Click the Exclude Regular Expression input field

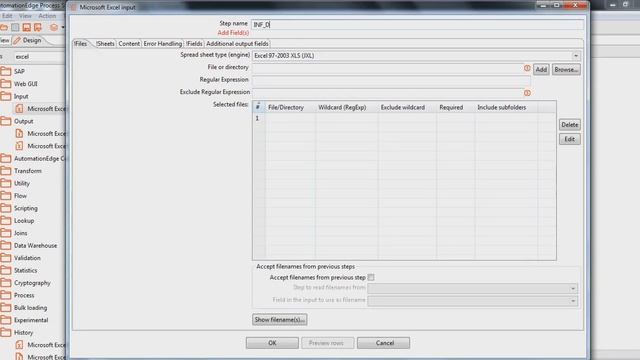(x=387, y=93)
